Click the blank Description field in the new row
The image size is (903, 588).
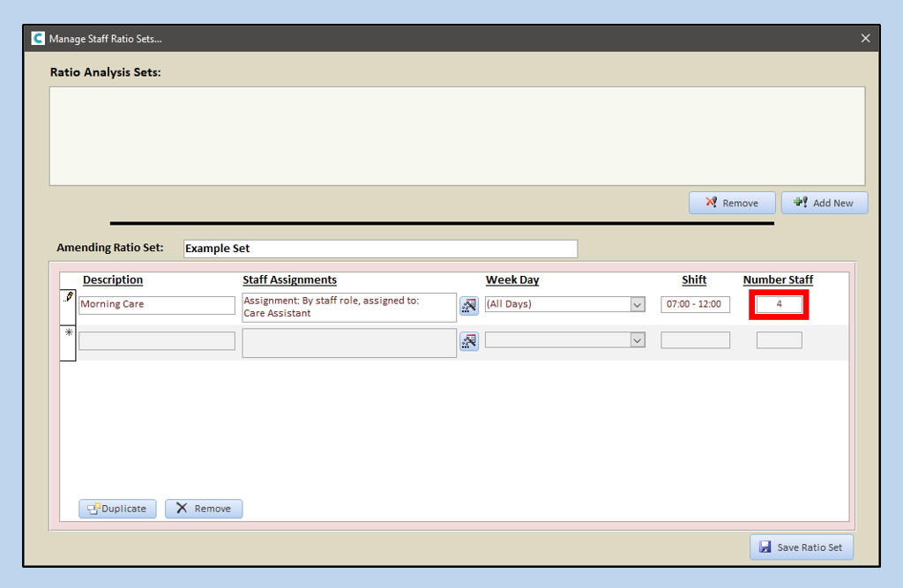pos(157,340)
